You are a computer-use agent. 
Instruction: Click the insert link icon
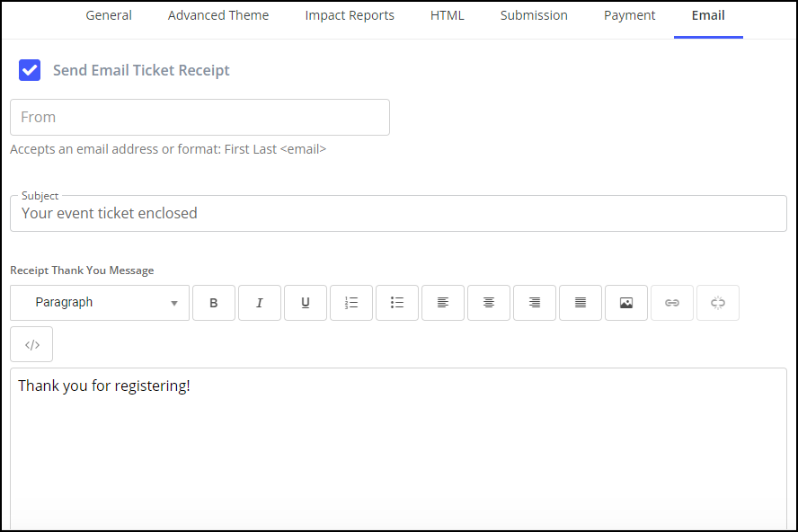672,303
